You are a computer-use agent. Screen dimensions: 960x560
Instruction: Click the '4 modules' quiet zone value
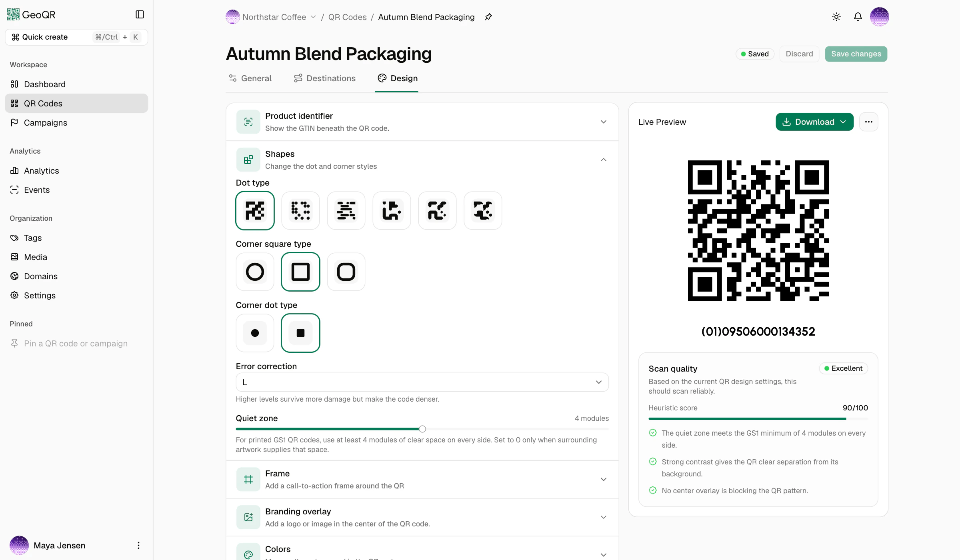click(592, 418)
